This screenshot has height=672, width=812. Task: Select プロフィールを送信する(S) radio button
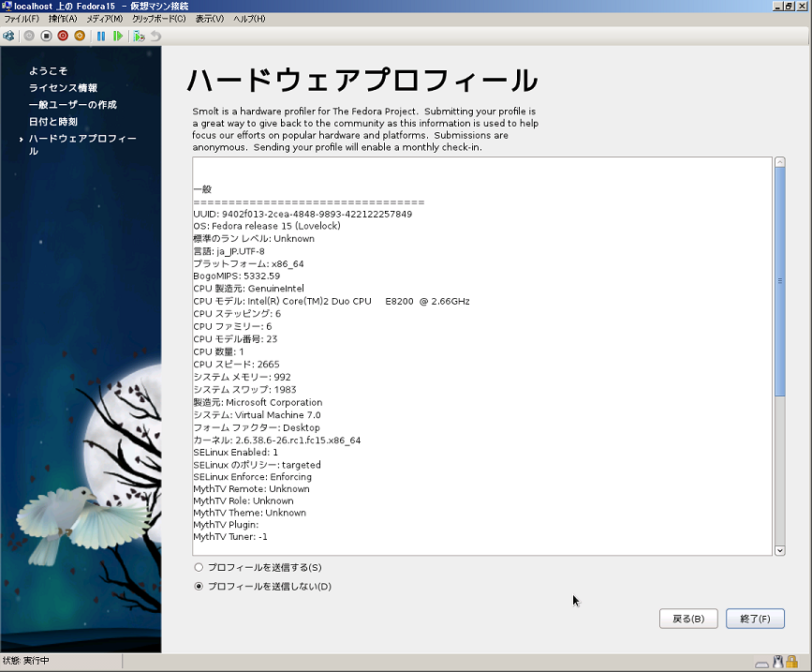(x=199, y=567)
